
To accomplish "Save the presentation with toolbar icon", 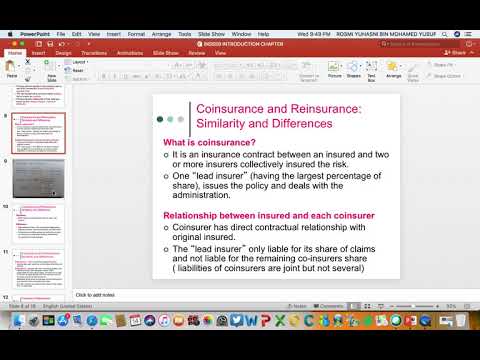I will (x=50, y=44).
